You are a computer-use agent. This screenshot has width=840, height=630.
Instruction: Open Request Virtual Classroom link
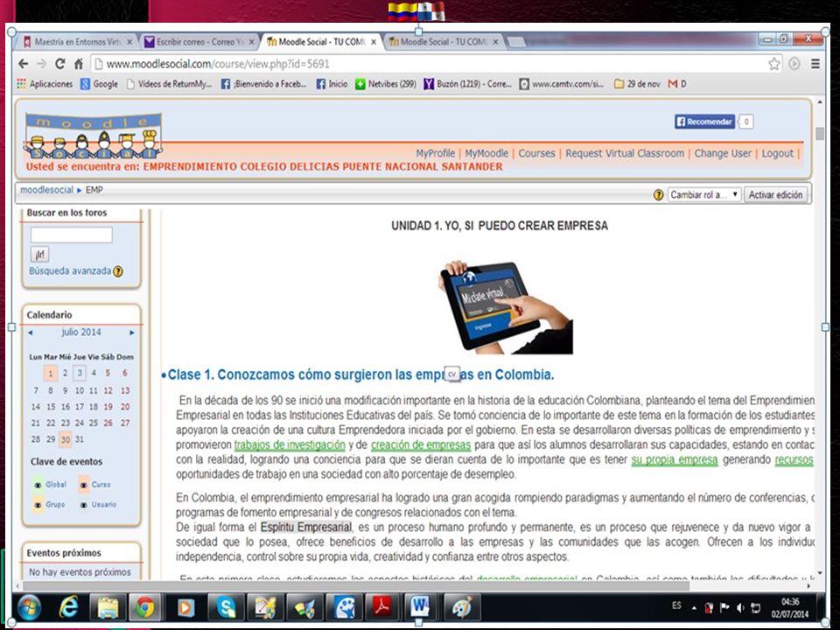625,153
